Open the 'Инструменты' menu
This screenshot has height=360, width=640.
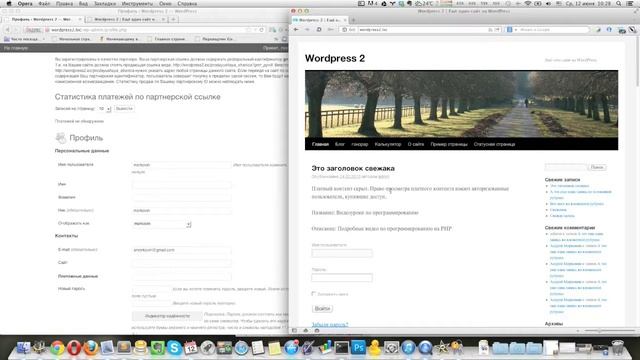pos(138,3)
